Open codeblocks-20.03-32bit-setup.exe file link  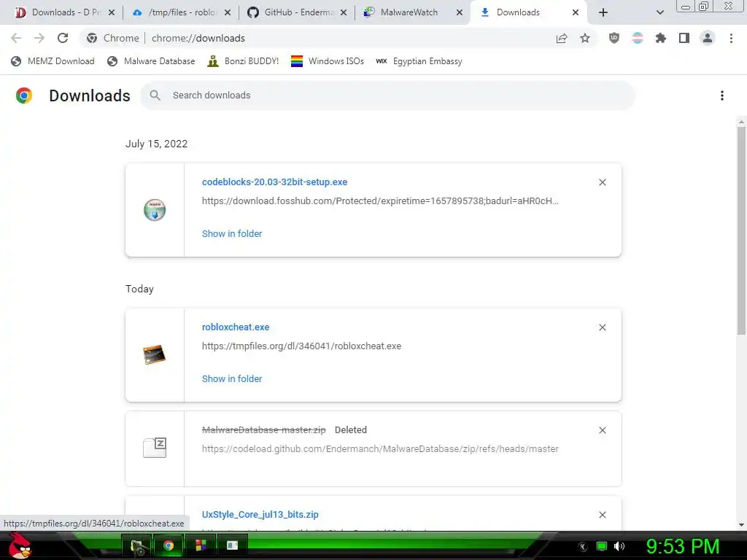pos(274,182)
